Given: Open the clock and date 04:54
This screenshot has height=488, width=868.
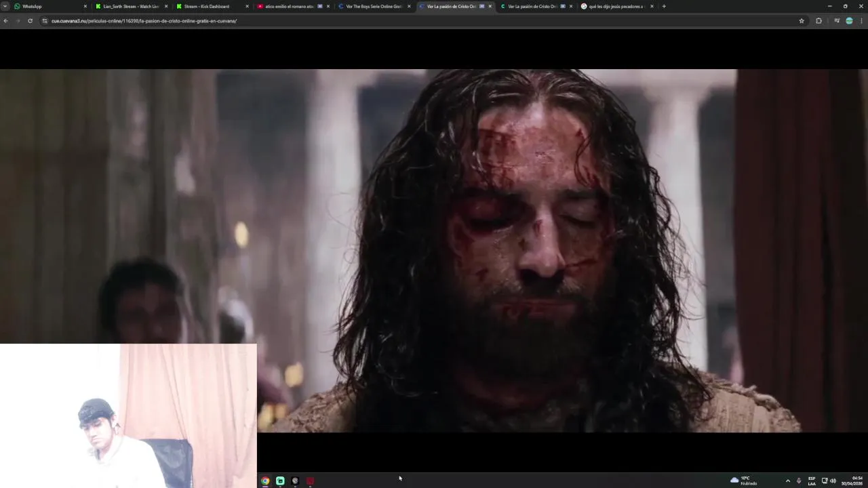Looking at the screenshot, I should pos(853,481).
